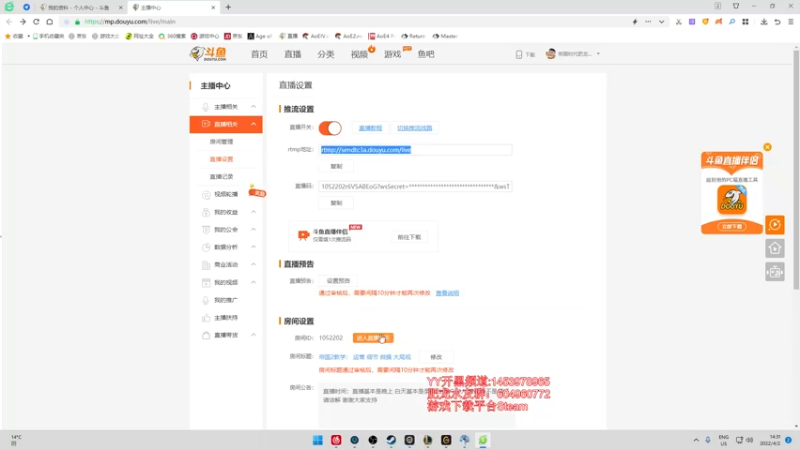Expand the 直播带货 section chevron
Screen dimensions: 800x450
click(253, 335)
